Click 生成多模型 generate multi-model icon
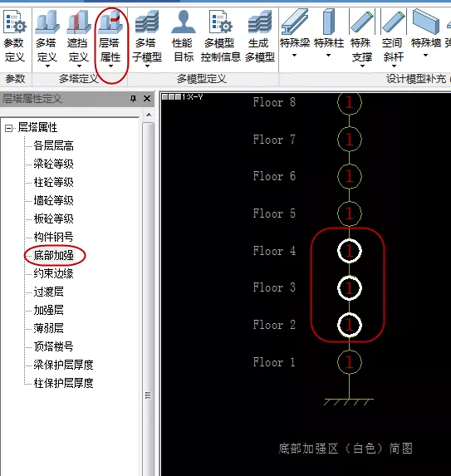The height and width of the screenshot is (476, 451). tap(260, 37)
